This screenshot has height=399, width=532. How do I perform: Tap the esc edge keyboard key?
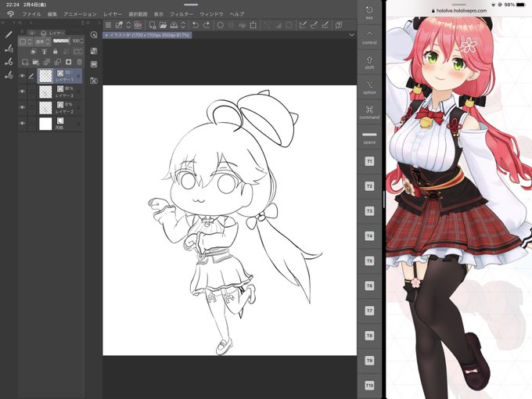[369, 13]
